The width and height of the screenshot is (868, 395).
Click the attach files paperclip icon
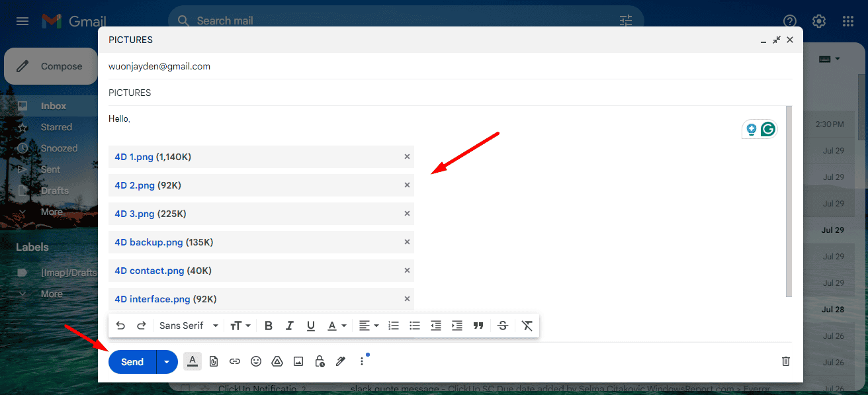tap(213, 361)
